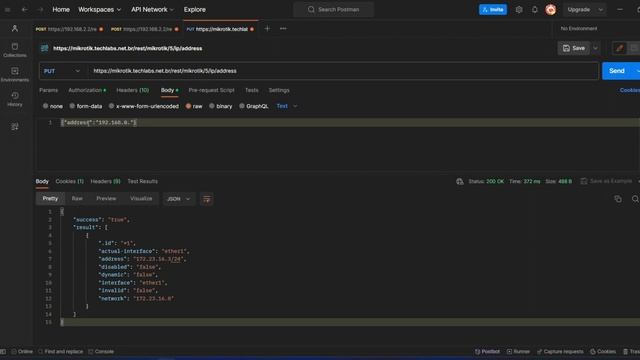Copy the response body with copy icon
Image resolution: width=640 pixels, height=360 pixels.
pos(618,199)
